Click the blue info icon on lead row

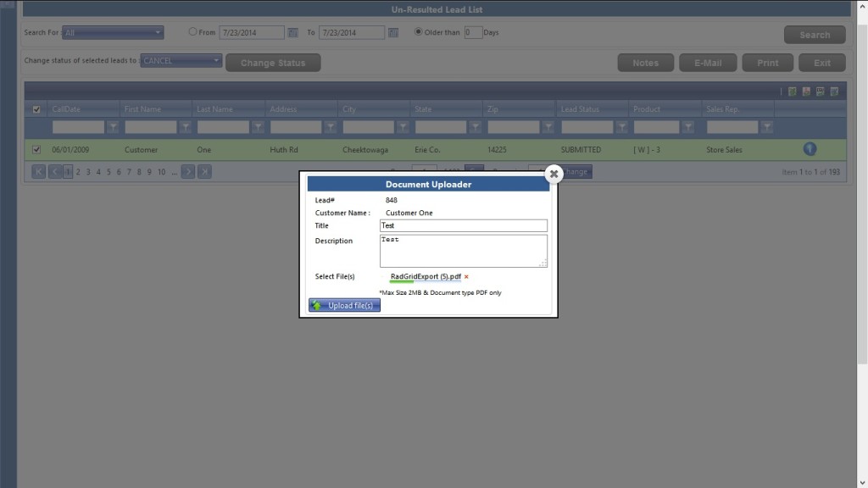click(810, 149)
